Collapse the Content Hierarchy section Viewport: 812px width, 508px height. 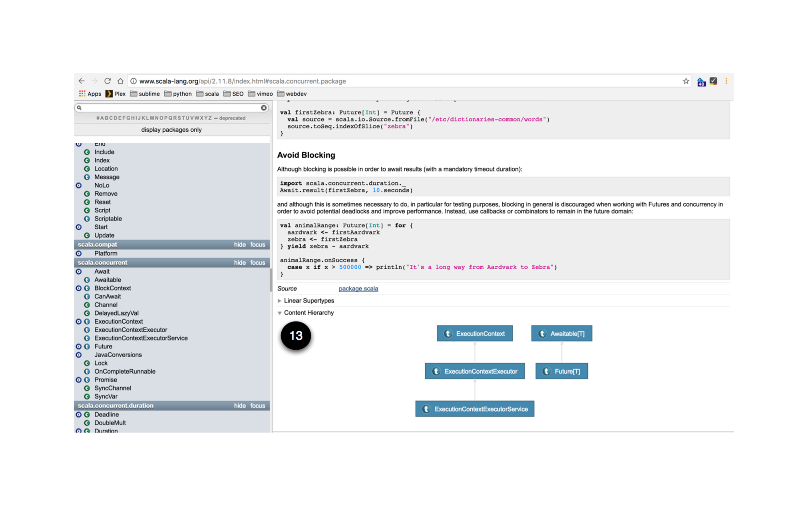[x=308, y=313]
